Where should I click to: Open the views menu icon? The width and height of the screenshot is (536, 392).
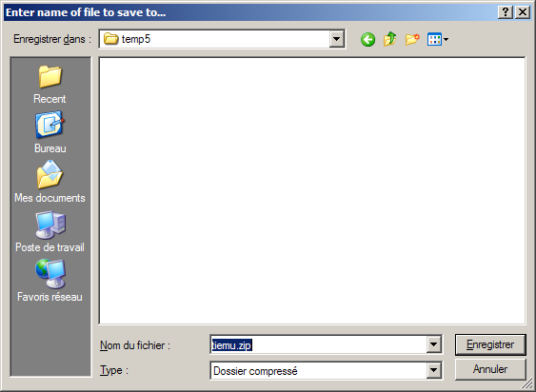coord(438,40)
